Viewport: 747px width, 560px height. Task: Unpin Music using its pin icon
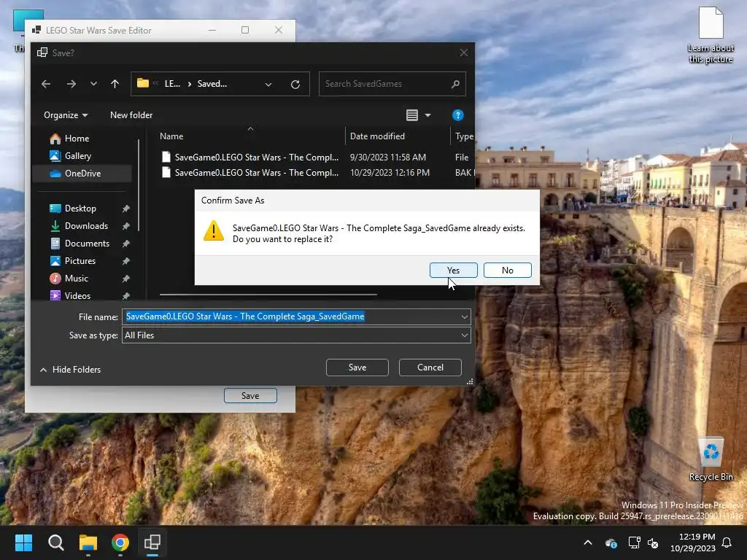tap(125, 279)
